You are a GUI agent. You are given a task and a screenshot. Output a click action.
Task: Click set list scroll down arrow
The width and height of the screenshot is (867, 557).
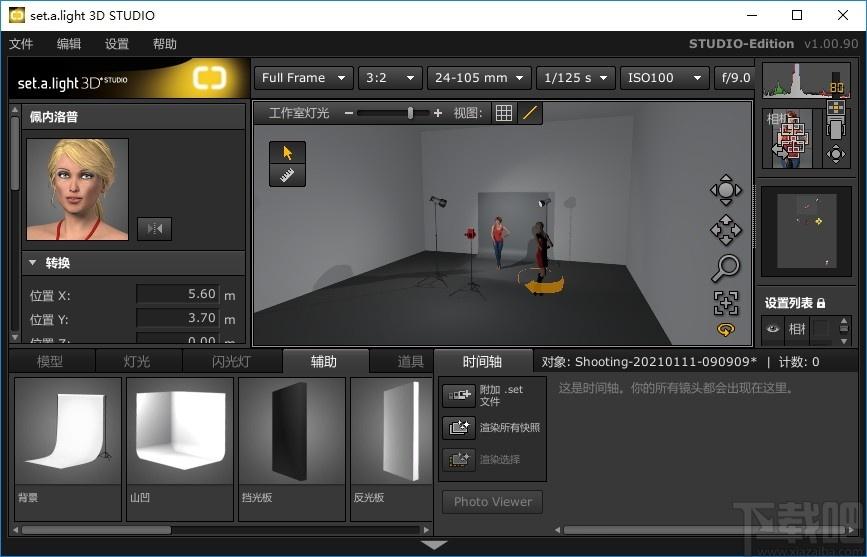point(844,341)
